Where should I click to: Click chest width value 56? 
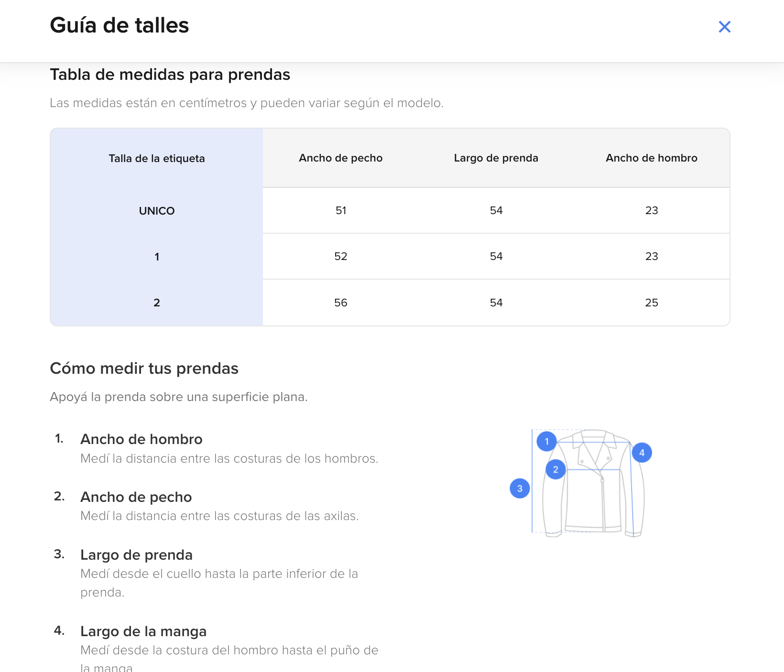click(340, 303)
